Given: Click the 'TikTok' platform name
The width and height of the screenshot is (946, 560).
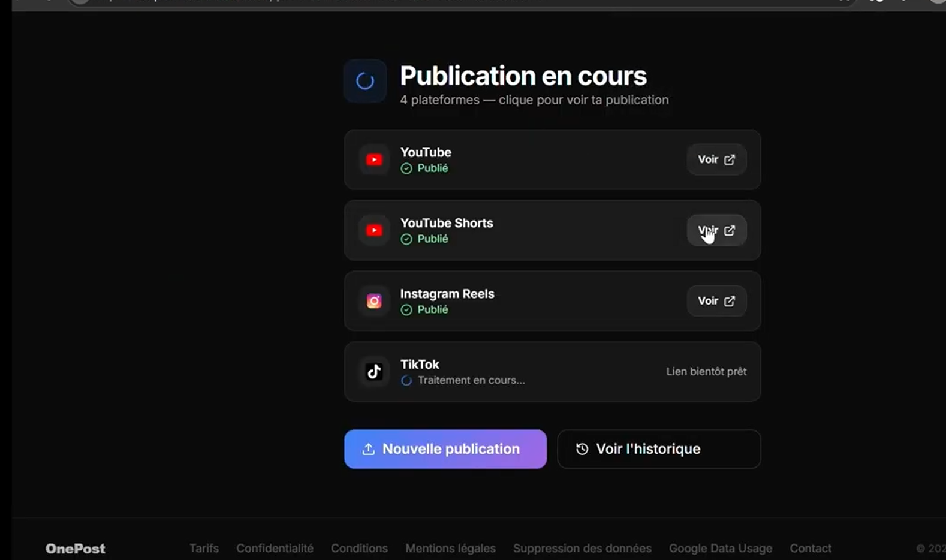Looking at the screenshot, I should [420, 365].
